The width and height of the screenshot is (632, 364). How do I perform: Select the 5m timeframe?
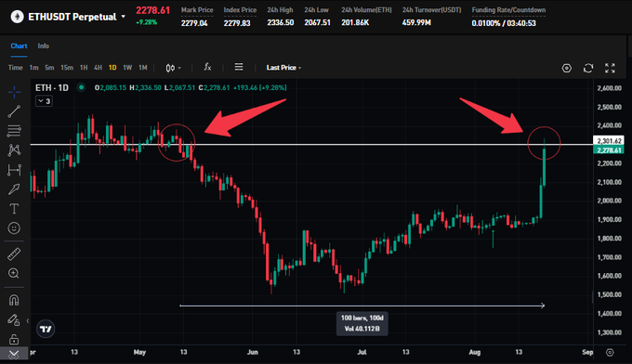[49, 68]
